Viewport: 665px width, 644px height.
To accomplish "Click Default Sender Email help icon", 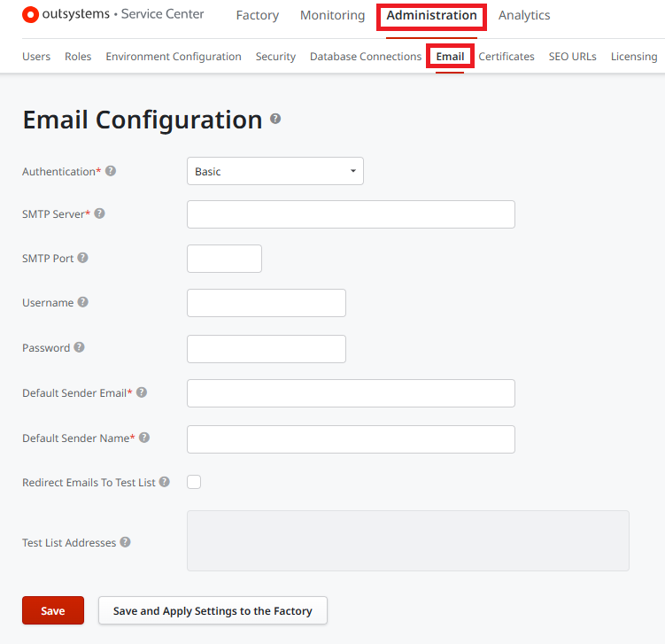I will [142, 392].
